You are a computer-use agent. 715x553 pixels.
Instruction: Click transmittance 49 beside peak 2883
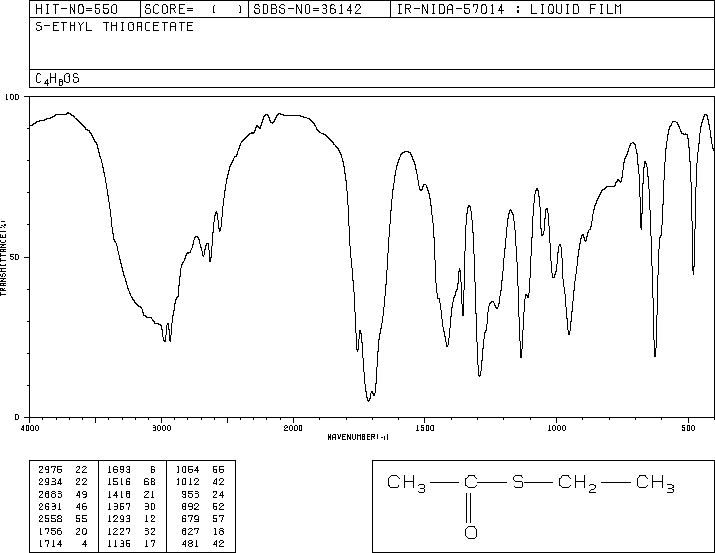point(82,494)
